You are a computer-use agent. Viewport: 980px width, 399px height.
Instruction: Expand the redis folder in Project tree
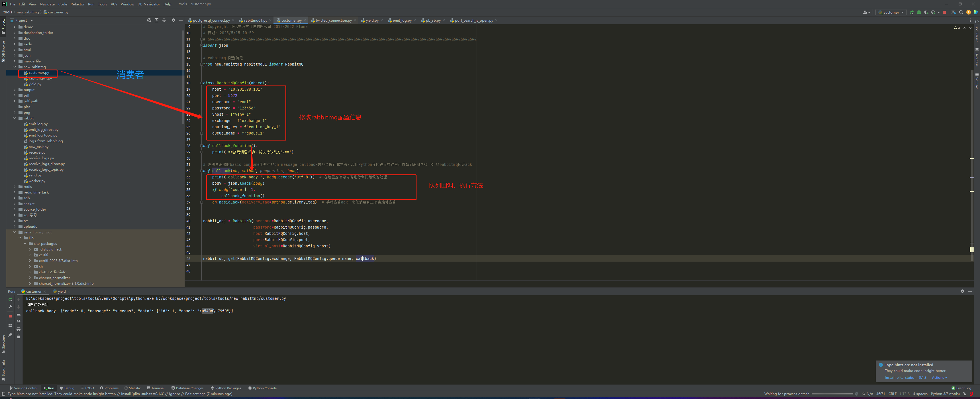point(15,187)
